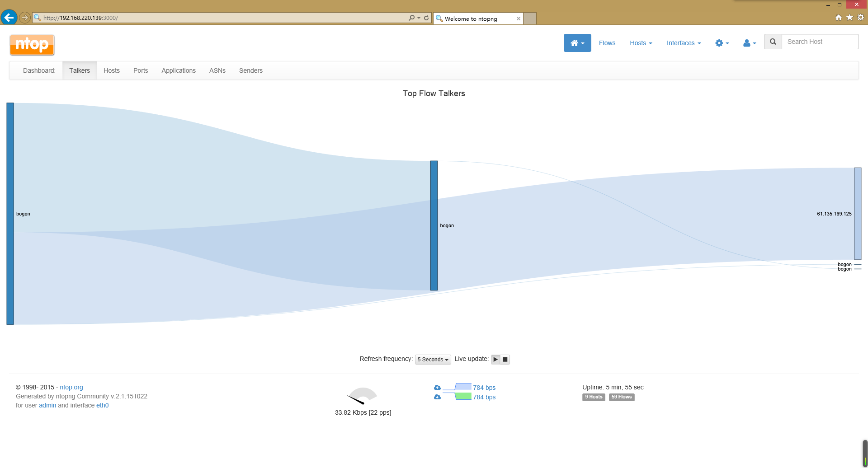Stop live update with stop button
The image size is (868, 468).
[x=505, y=359]
